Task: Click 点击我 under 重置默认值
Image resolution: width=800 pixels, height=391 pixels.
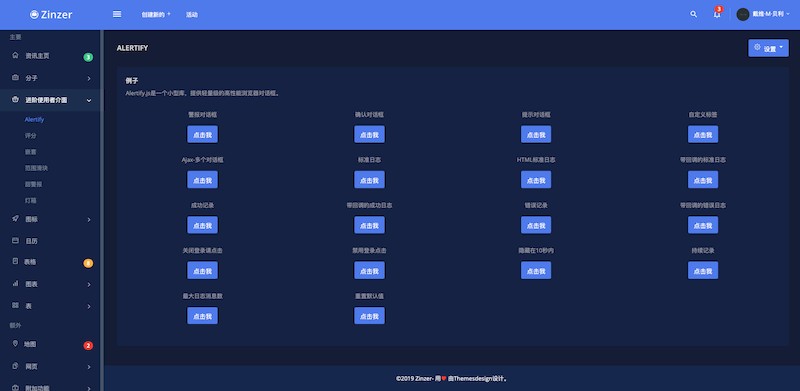Action: (369, 315)
